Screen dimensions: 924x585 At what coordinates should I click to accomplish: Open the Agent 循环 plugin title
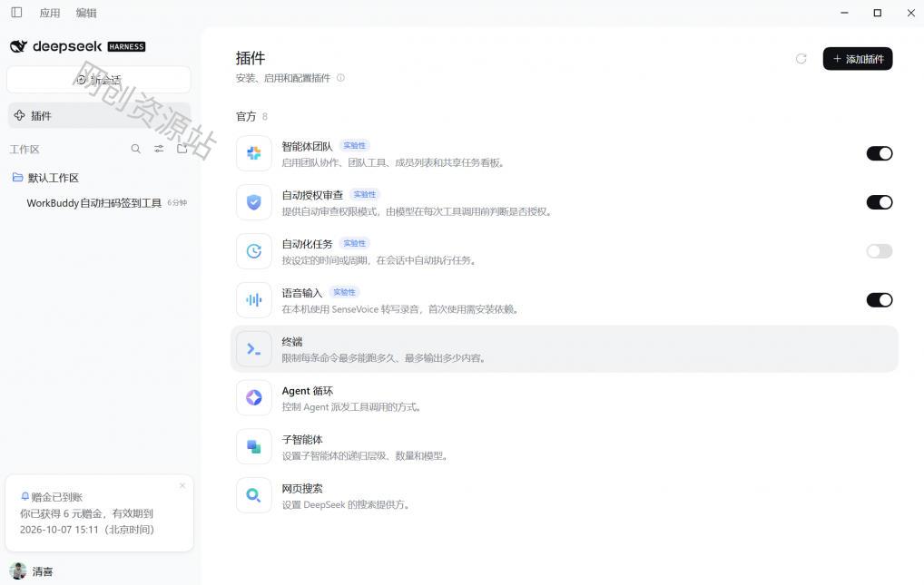tap(308, 391)
